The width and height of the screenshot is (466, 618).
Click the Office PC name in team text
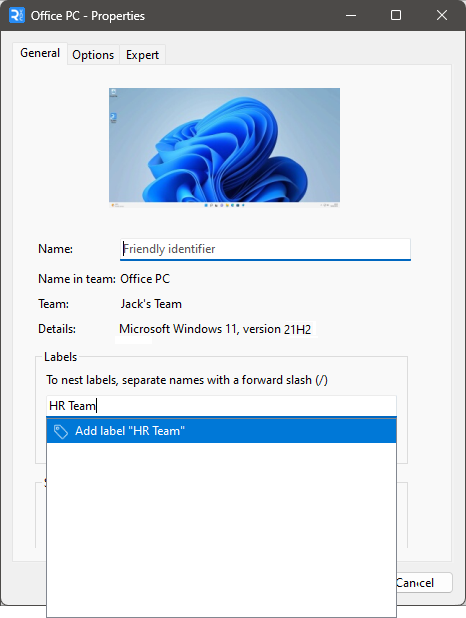[145, 279]
